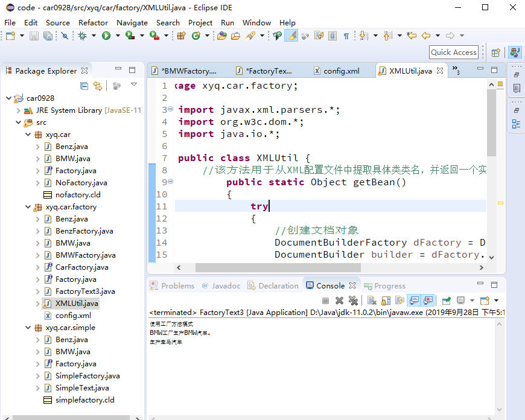Screen dimensions: 525x420
Task: Pin the Console view
Action: [445, 300]
